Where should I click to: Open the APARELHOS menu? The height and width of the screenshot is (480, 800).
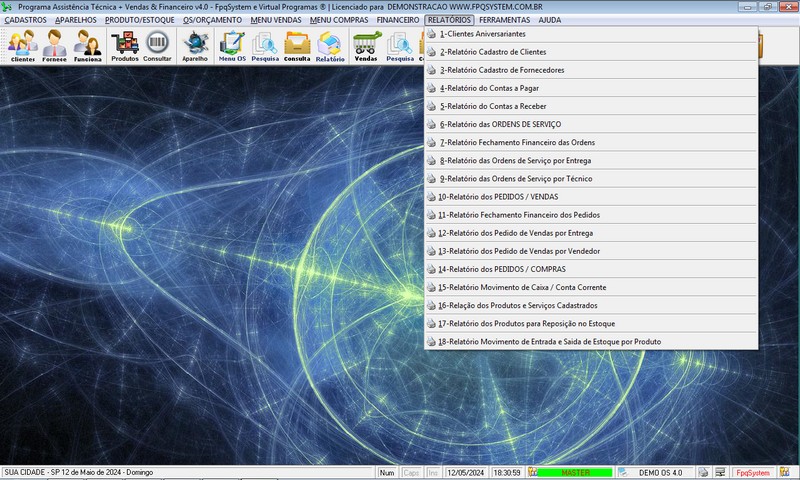tap(76, 20)
